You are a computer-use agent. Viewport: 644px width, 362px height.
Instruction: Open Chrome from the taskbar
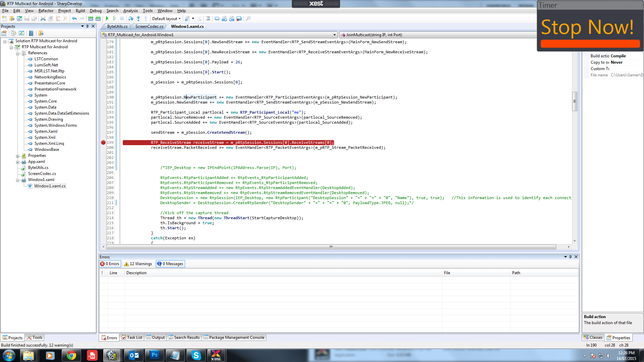71,355
